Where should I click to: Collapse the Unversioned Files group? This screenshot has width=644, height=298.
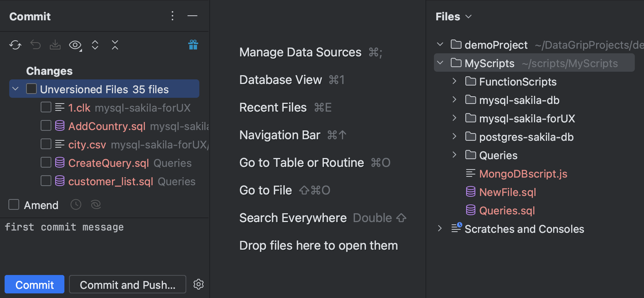tap(15, 89)
